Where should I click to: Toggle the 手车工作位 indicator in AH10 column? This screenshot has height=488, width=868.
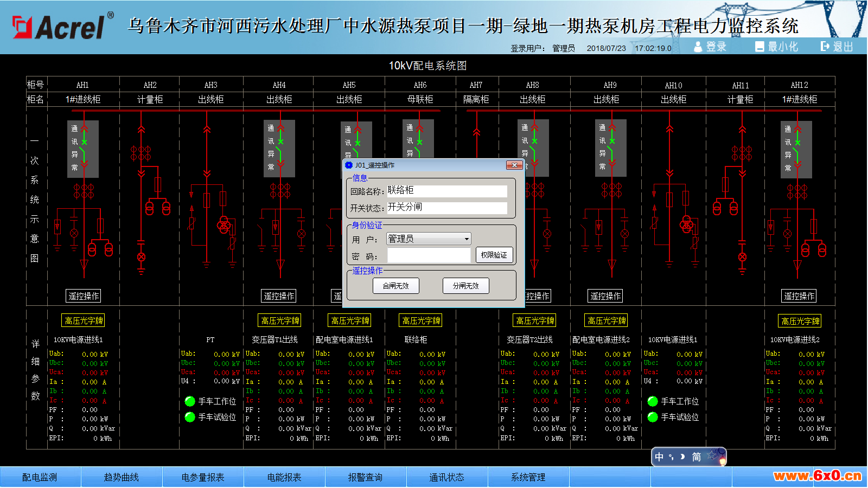coord(653,401)
